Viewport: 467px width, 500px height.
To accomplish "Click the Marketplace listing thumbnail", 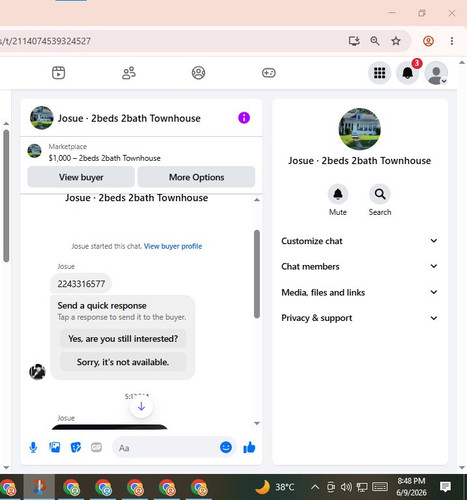I will (x=34, y=151).
